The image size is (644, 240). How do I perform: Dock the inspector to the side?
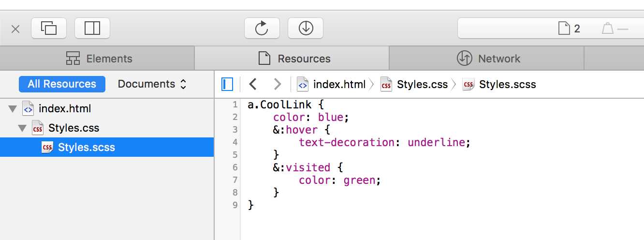(92, 29)
